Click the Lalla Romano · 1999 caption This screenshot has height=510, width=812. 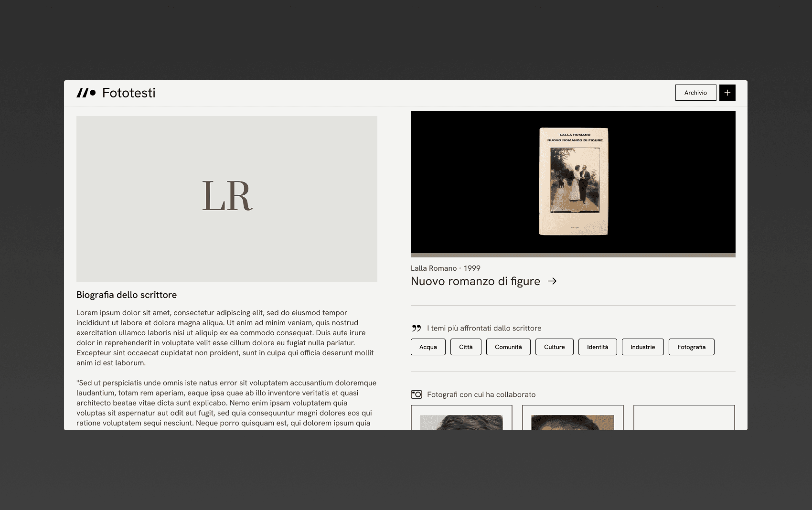click(x=446, y=268)
